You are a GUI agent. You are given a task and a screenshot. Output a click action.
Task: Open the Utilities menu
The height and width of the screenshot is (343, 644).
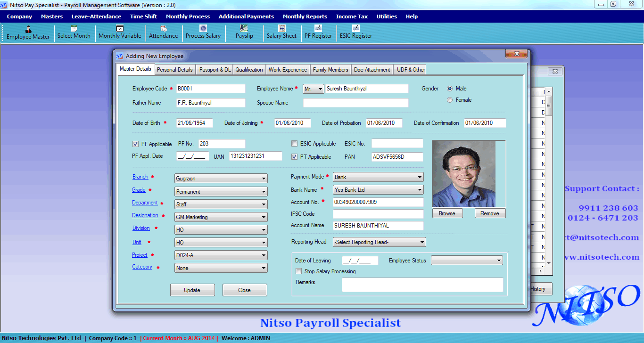[387, 16]
